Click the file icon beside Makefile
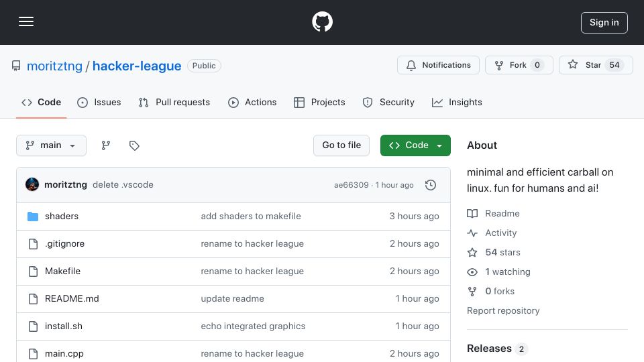Image resolution: width=644 pixels, height=362 pixels. coord(33,271)
